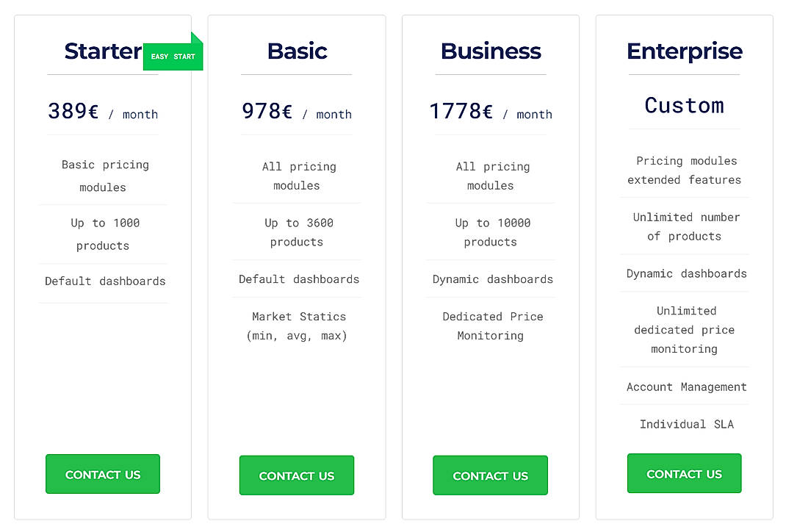Click the Account Management feature
Viewport: 786px width, 532px height.
pyautogui.click(x=684, y=387)
